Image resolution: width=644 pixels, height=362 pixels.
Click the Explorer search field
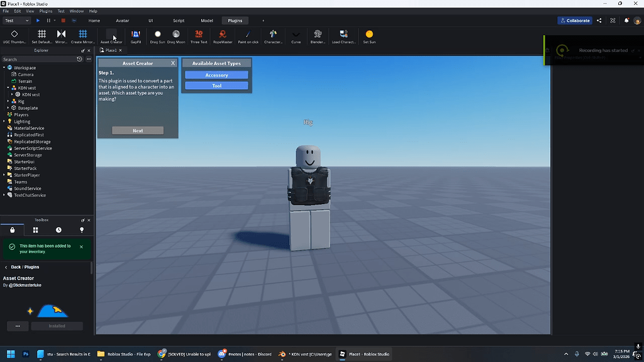tap(39, 59)
